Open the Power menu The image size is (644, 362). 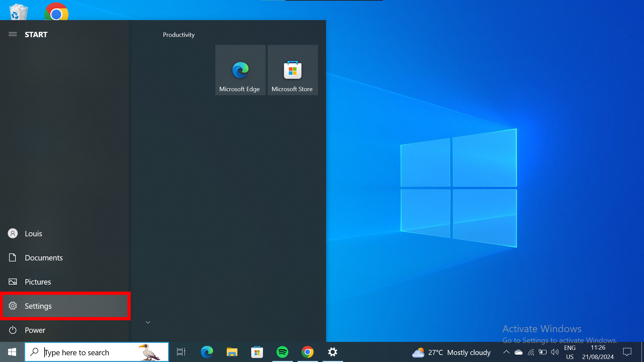pyautogui.click(x=35, y=330)
